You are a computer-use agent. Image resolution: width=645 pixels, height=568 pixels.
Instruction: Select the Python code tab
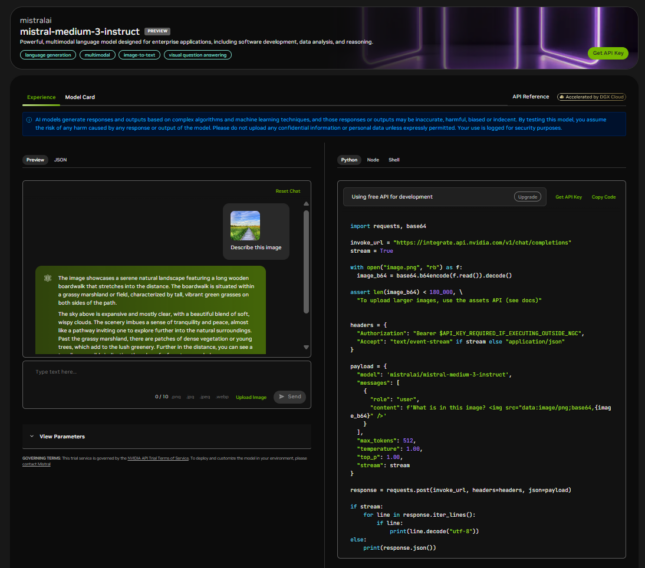[349, 159]
